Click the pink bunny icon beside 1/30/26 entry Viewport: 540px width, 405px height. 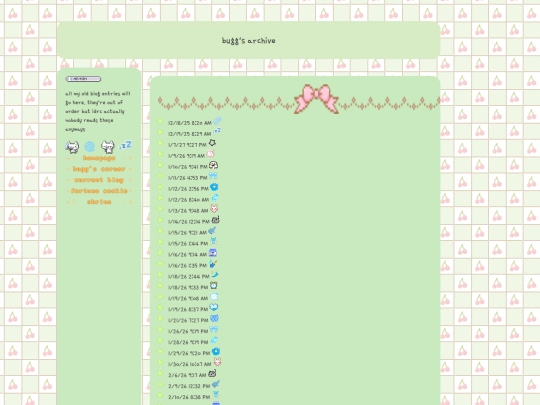pyautogui.click(x=217, y=362)
